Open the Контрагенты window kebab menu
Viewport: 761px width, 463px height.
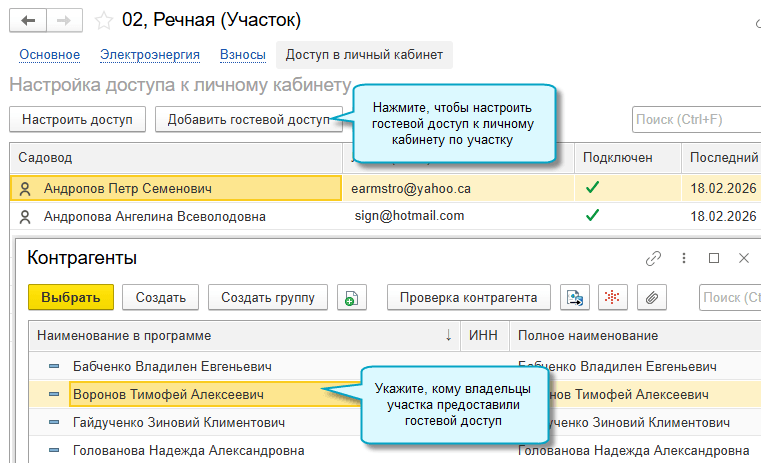(684, 258)
